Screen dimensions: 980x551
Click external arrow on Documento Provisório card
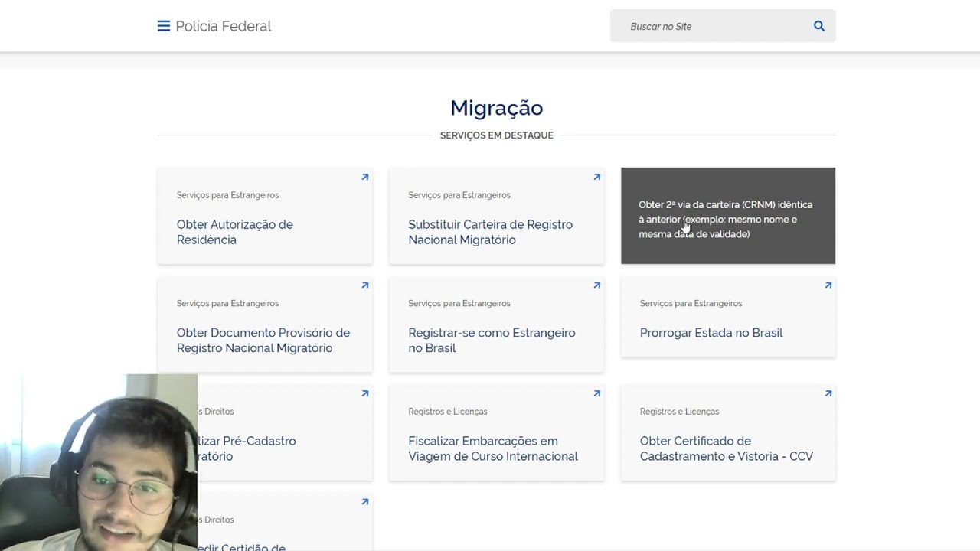coord(365,285)
